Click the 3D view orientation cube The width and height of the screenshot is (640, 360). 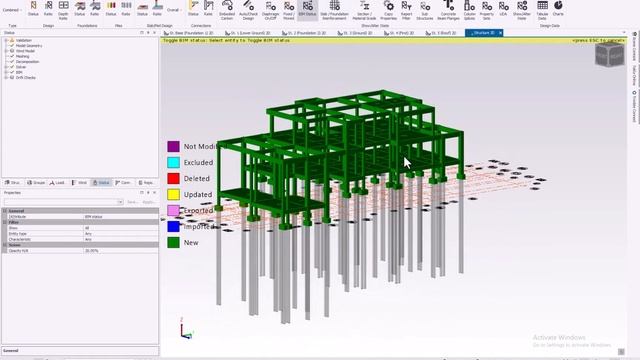click(x=610, y=55)
